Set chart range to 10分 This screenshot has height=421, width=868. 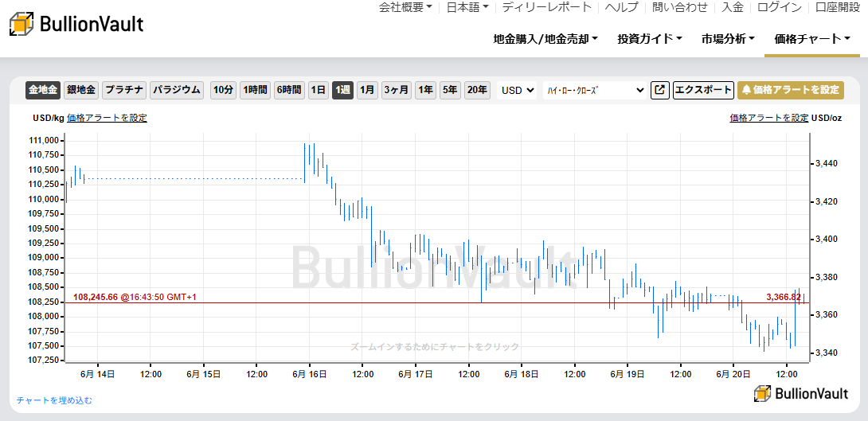[x=223, y=90]
